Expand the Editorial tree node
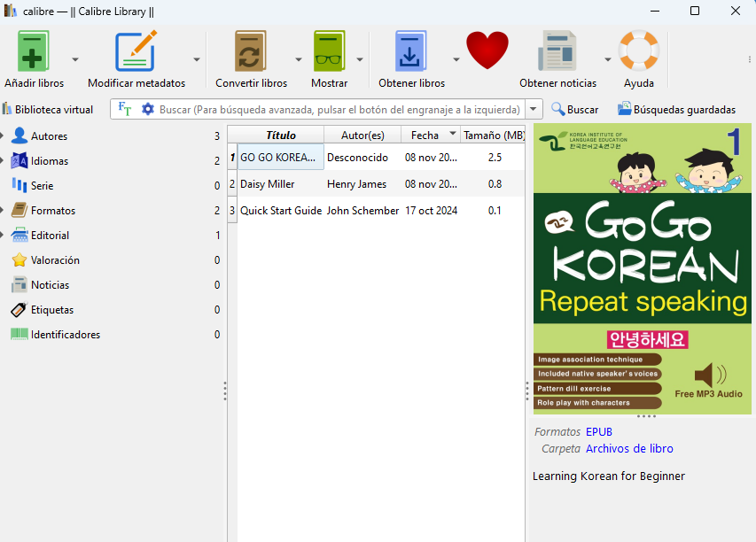The height and width of the screenshot is (542, 756). tap(3, 235)
